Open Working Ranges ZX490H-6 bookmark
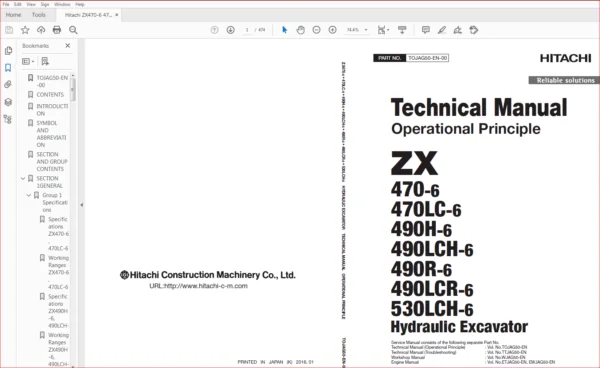 pos(58,349)
